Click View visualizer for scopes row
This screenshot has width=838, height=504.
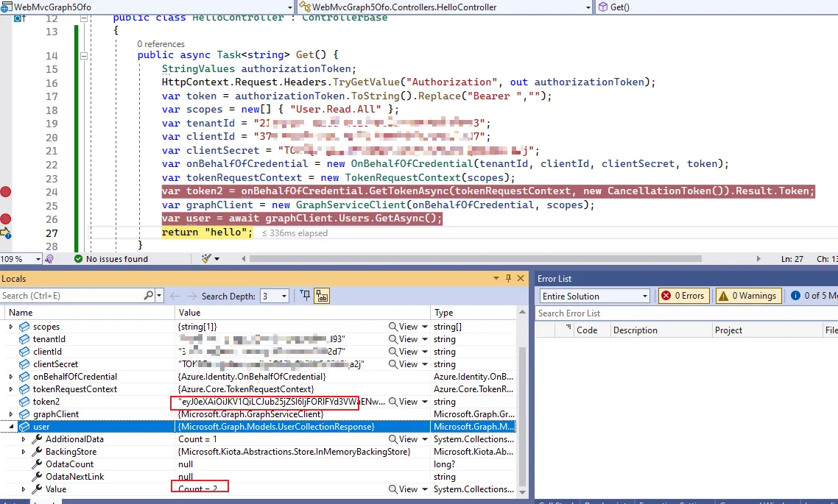[403, 327]
